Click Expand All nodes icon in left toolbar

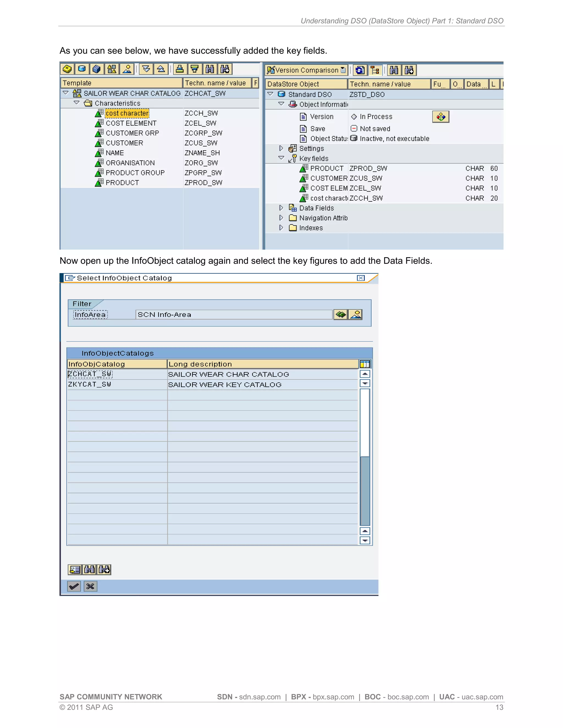coord(146,69)
